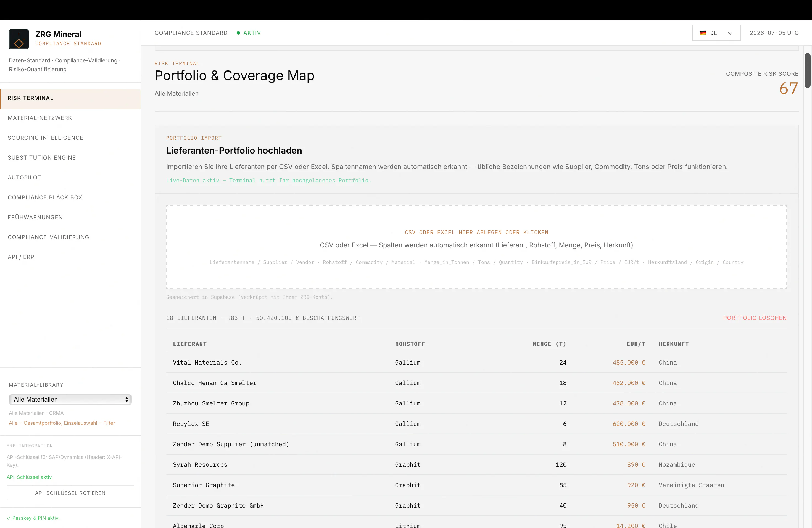Click the CSV or Excel upload drop zone
Screen dimensions: 812x528
[476, 247]
